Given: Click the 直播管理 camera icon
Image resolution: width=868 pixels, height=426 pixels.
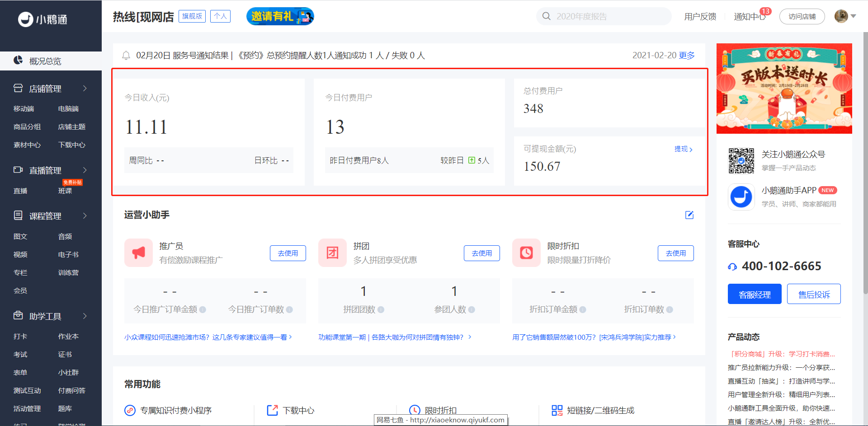Looking at the screenshot, I should (18, 170).
